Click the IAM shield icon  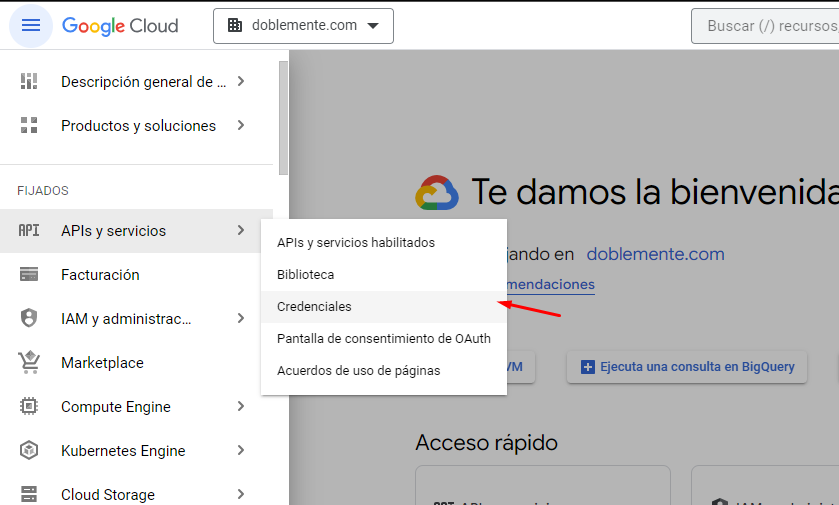tap(29, 318)
